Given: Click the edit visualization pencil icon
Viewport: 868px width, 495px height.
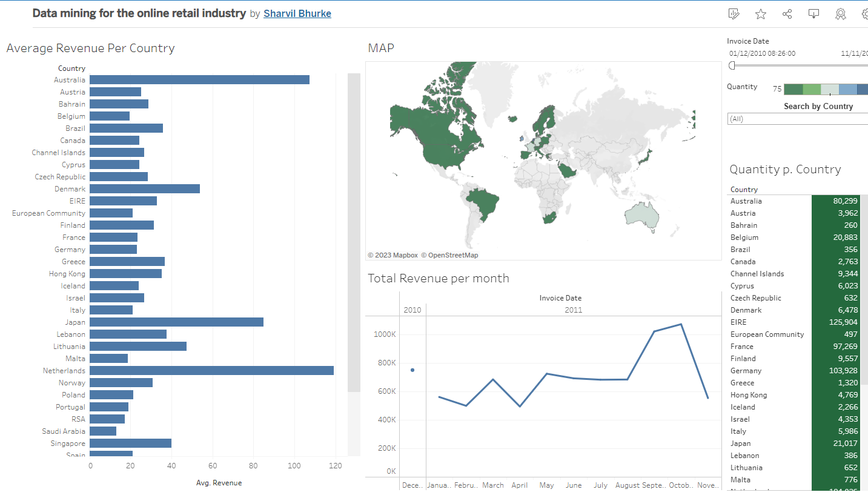Looking at the screenshot, I should (734, 14).
